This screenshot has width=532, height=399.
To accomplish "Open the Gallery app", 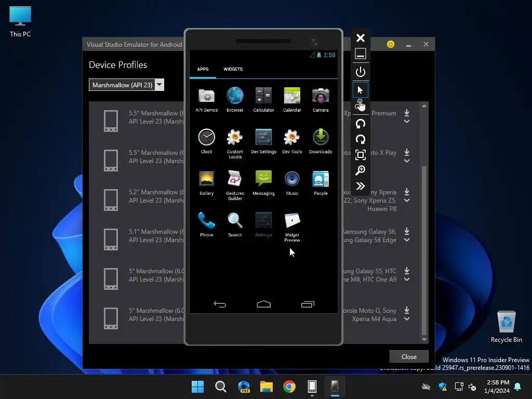I will 207,183.
